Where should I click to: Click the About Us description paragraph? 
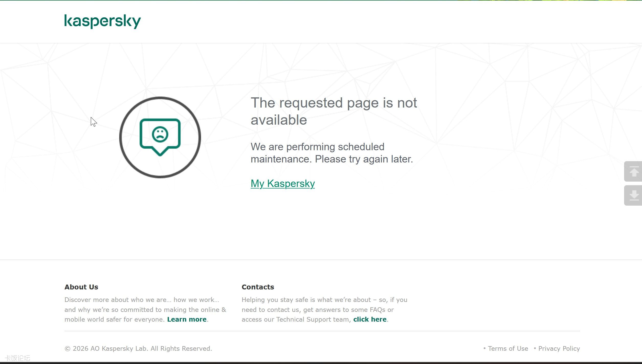point(145,310)
